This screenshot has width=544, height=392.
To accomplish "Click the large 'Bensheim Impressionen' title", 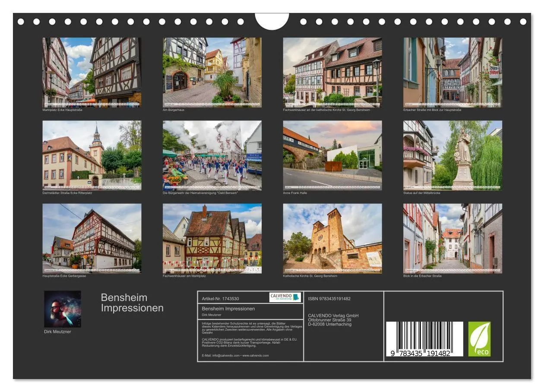I will point(132,303).
